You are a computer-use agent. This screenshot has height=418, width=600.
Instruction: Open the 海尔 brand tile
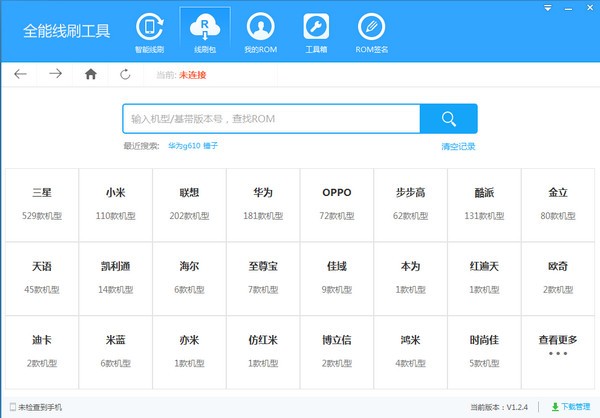pos(189,279)
